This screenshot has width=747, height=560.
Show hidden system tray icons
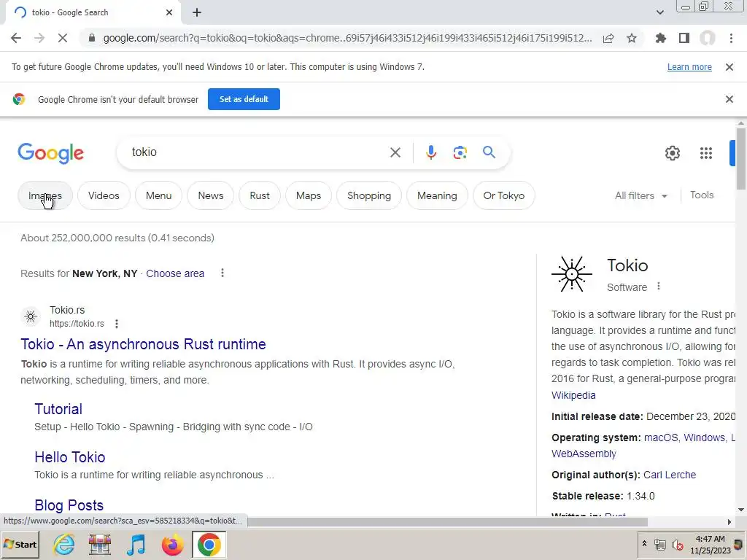[x=645, y=544]
